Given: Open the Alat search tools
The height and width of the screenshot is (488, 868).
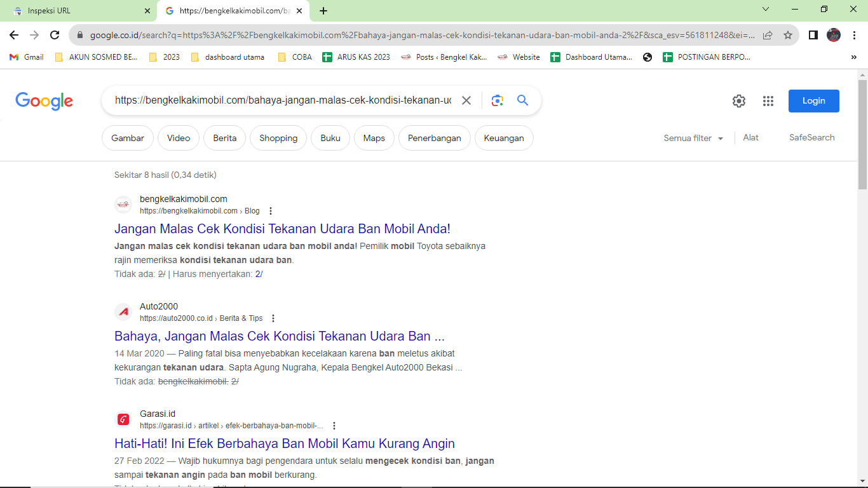Looking at the screenshot, I should 750,137.
